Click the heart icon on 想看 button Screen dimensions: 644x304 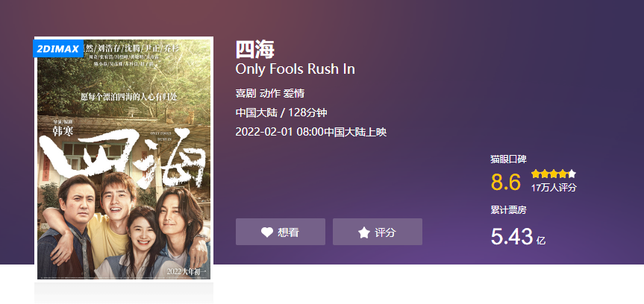(x=267, y=232)
